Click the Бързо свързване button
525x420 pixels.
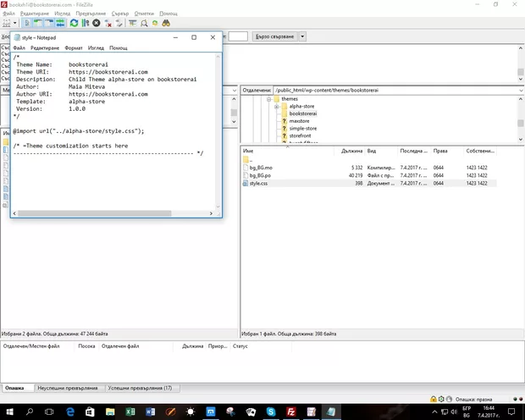tap(275, 36)
